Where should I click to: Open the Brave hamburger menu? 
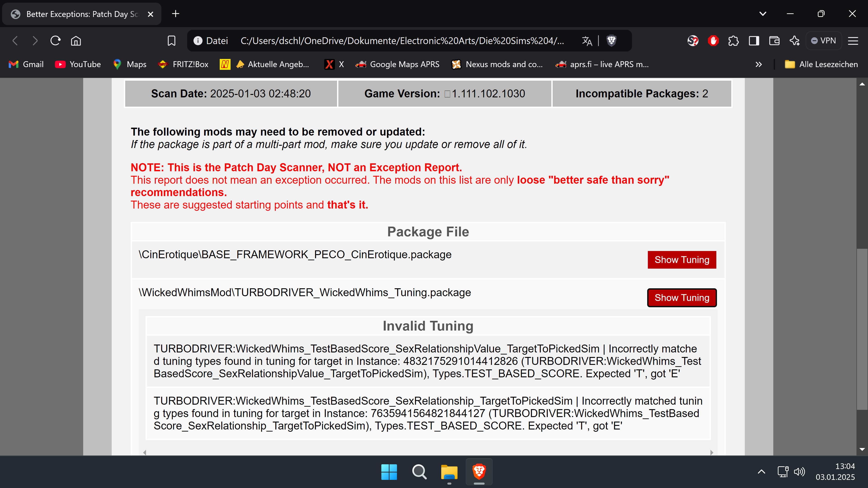pos(854,40)
